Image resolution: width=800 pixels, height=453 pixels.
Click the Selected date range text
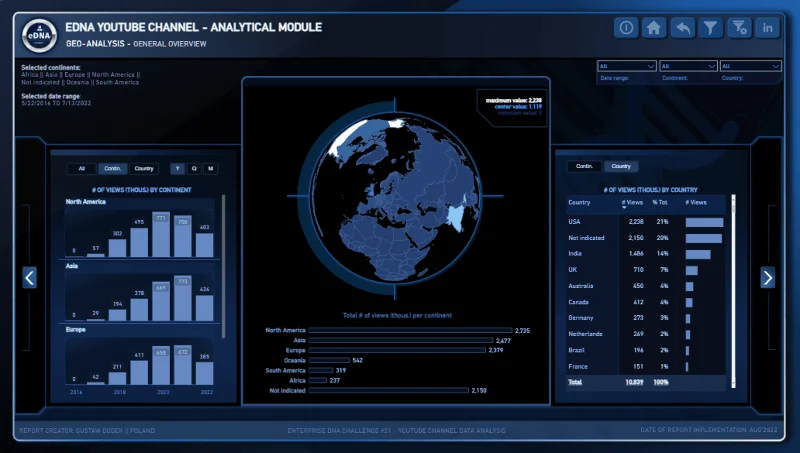[x=51, y=96]
